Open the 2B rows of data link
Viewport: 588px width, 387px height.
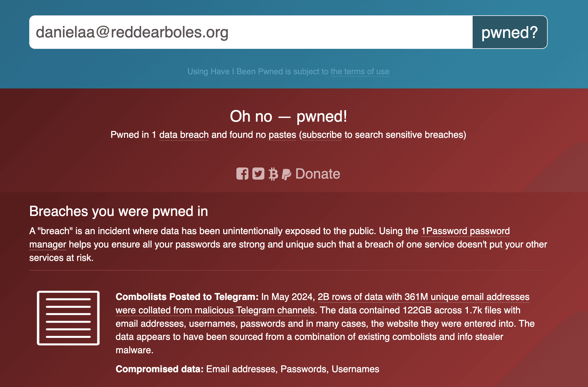(x=424, y=297)
